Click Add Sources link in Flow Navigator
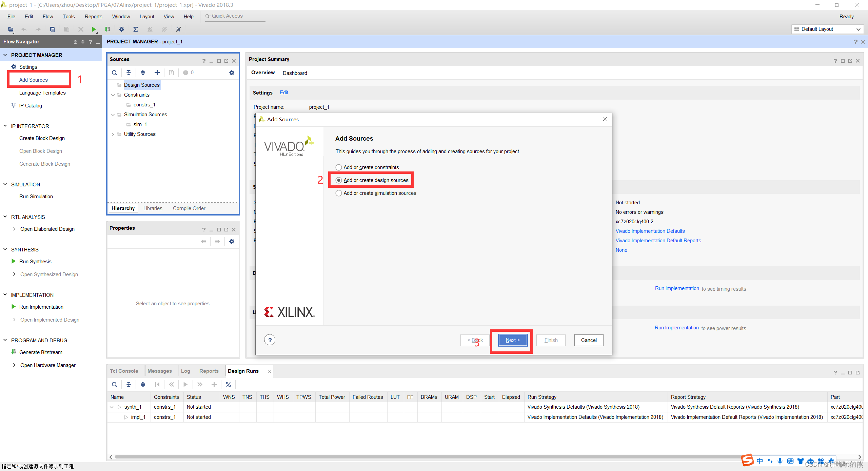The height and width of the screenshot is (471, 868). (33, 80)
